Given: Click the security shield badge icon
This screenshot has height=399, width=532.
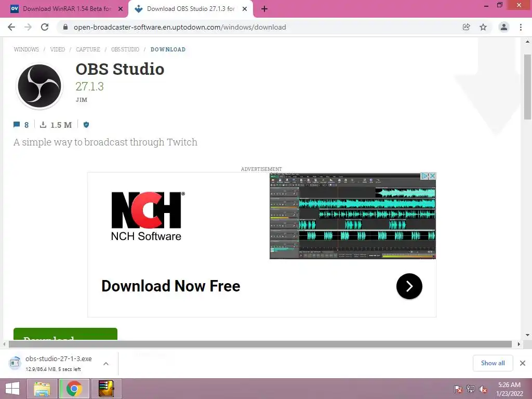Looking at the screenshot, I should (x=86, y=125).
